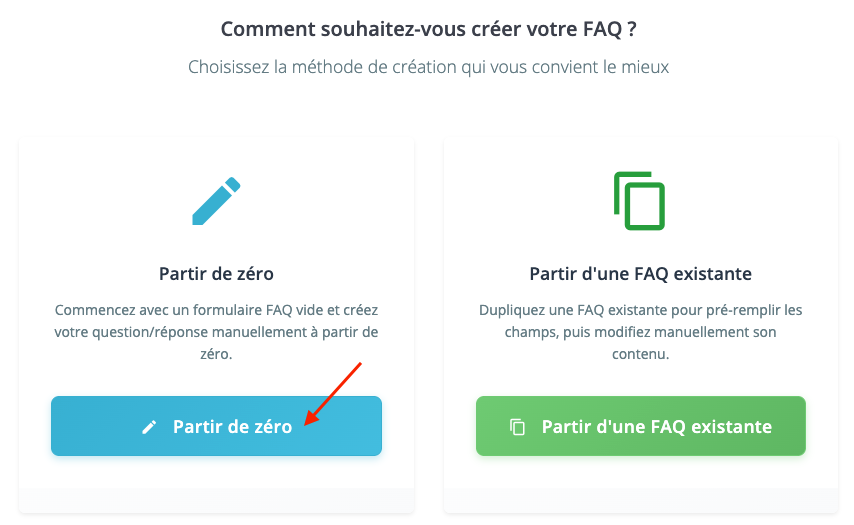854x525 pixels.
Task: Click the large blue pencil icon
Action: pos(216,200)
